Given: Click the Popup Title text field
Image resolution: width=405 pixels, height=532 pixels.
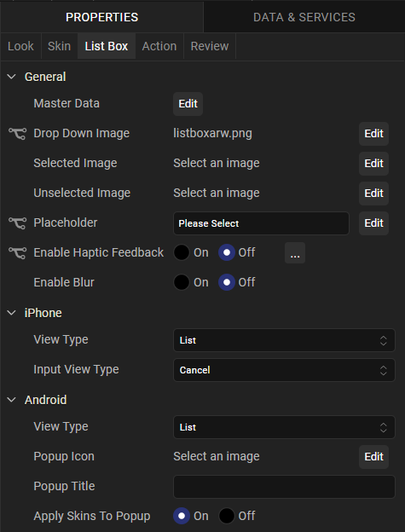Looking at the screenshot, I should [x=284, y=487].
